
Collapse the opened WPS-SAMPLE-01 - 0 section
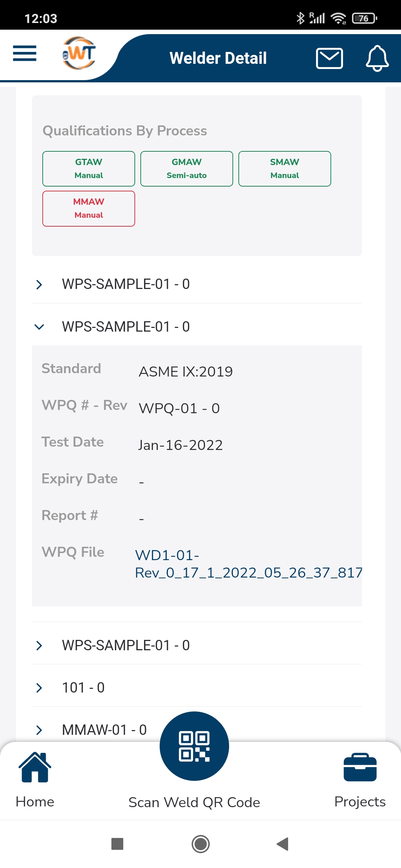pos(197,327)
